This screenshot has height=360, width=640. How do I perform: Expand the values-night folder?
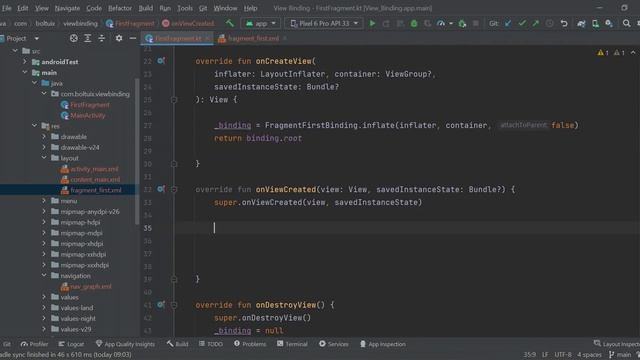[x=44, y=318]
